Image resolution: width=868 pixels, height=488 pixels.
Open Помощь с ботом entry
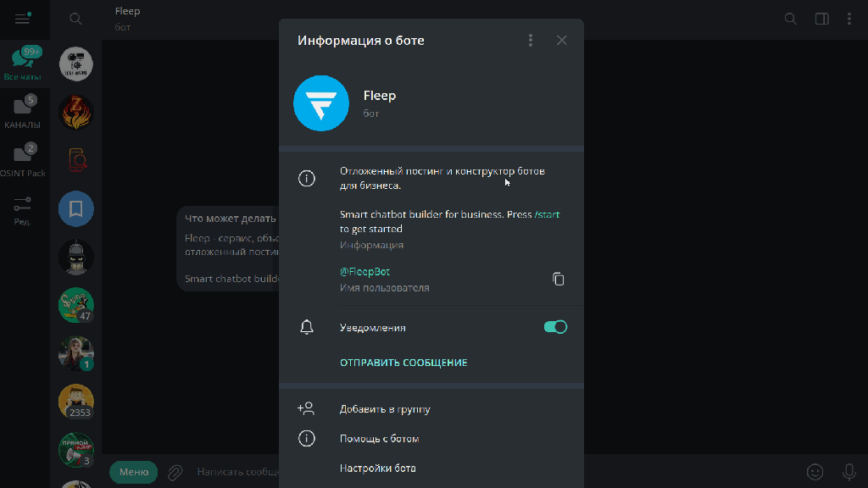[379, 439]
